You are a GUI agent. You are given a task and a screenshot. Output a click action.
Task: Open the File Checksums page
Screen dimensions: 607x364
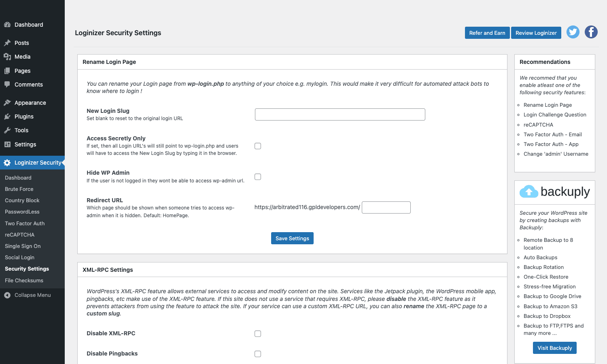pyautogui.click(x=24, y=280)
